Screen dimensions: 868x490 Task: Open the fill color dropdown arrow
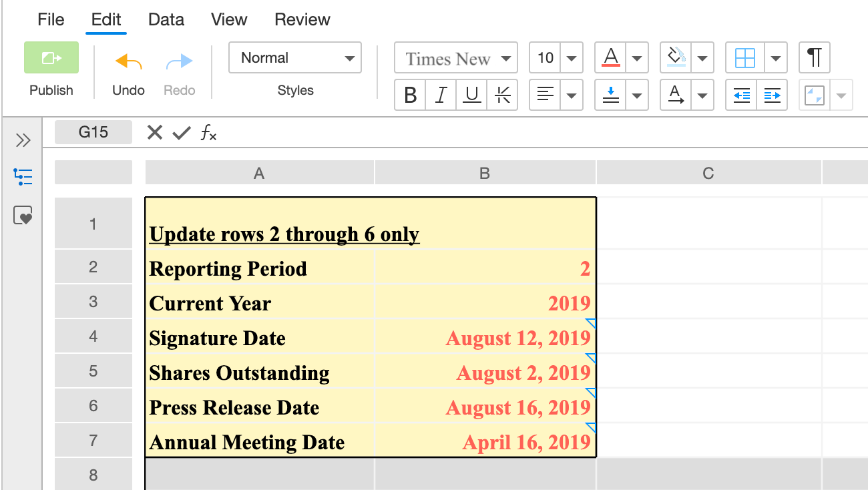coord(703,57)
